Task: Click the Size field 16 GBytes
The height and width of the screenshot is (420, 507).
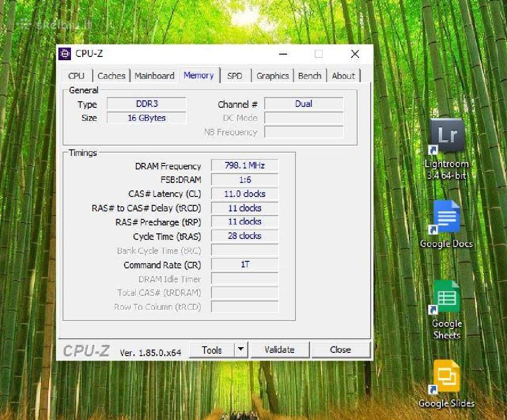Action: click(x=147, y=118)
